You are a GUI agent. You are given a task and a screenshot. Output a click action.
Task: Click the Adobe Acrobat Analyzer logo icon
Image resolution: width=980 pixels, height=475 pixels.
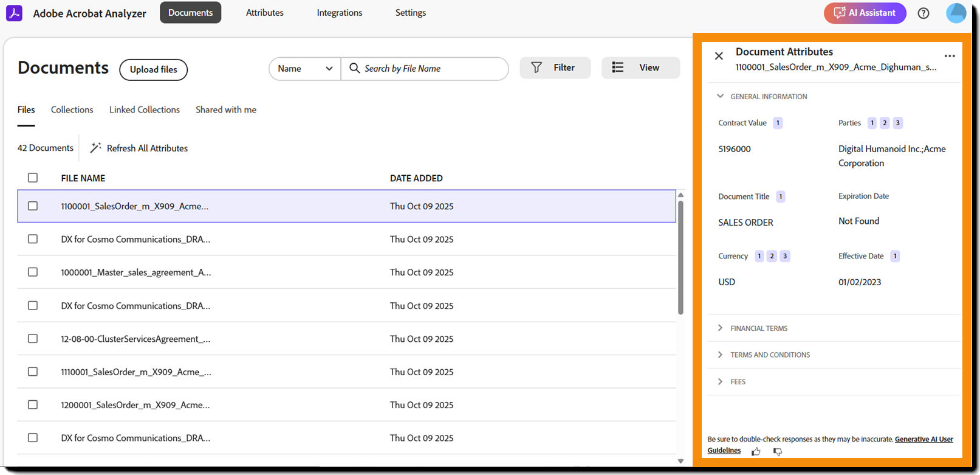tap(14, 13)
